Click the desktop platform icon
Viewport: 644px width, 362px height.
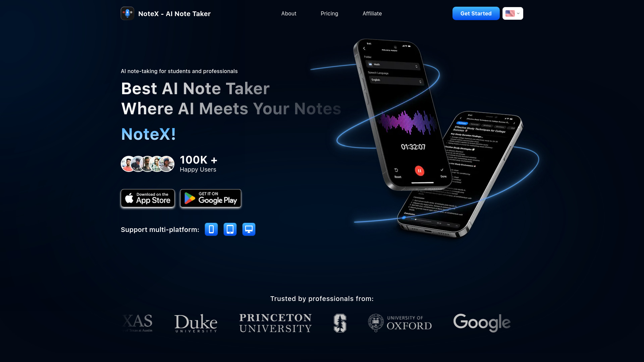pos(249,229)
